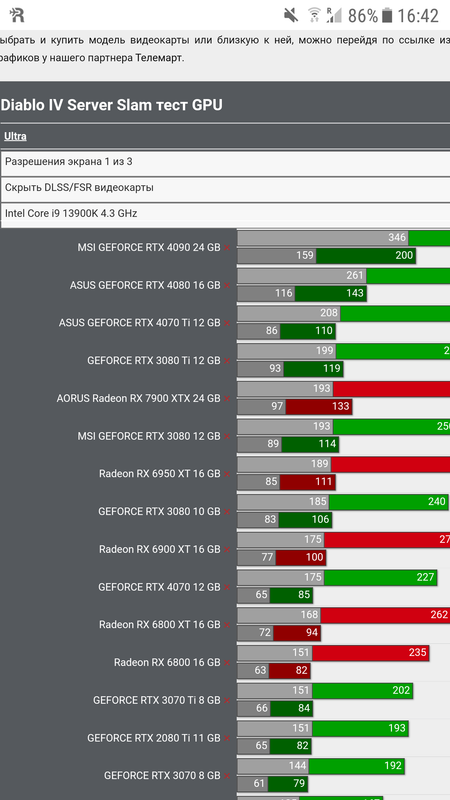Tap the 16:42 clock in status bar
The image size is (450, 800).
pyautogui.click(x=418, y=16)
